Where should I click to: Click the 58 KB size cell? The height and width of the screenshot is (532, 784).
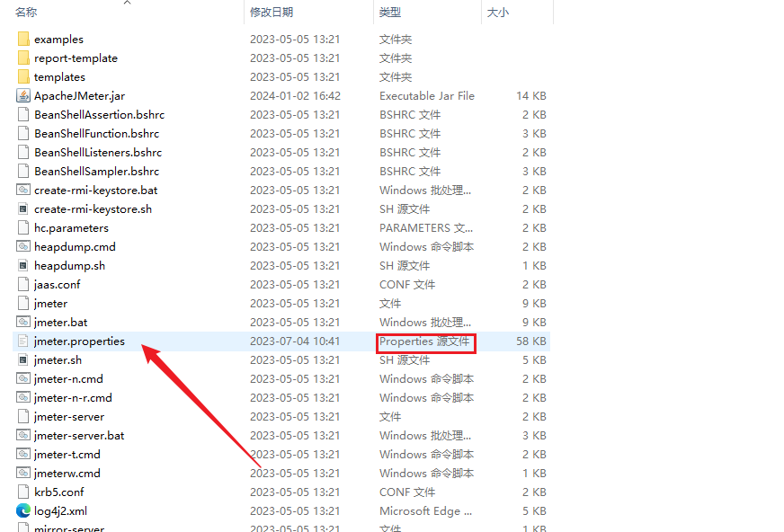click(x=531, y=341)
